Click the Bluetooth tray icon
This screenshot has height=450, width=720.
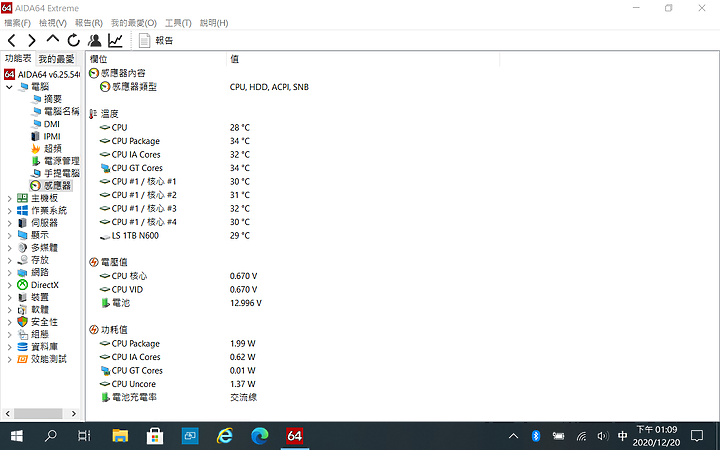pos(535,436)
